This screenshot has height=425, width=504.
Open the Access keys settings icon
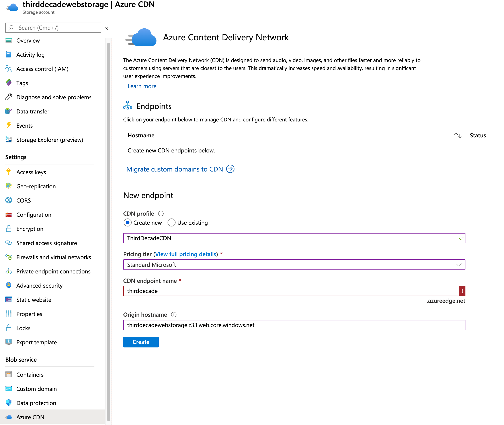point(9,172)
